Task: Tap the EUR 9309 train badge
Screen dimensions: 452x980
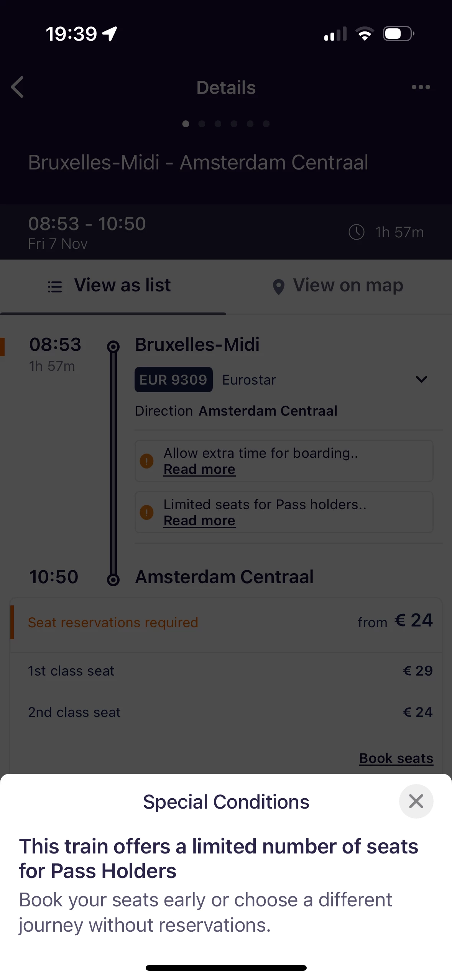Action: tap(173, 380)
